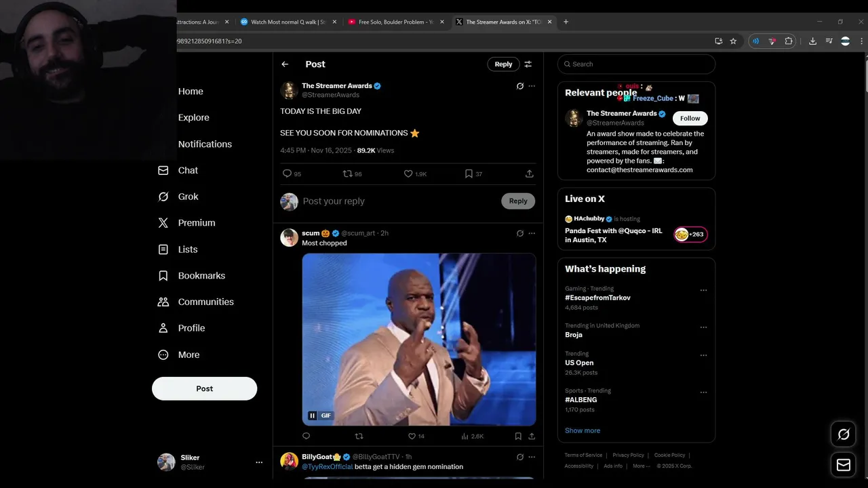Open options for #ALBENG trend
This screenshot has height=488, width=868.
tap(703, 392)
